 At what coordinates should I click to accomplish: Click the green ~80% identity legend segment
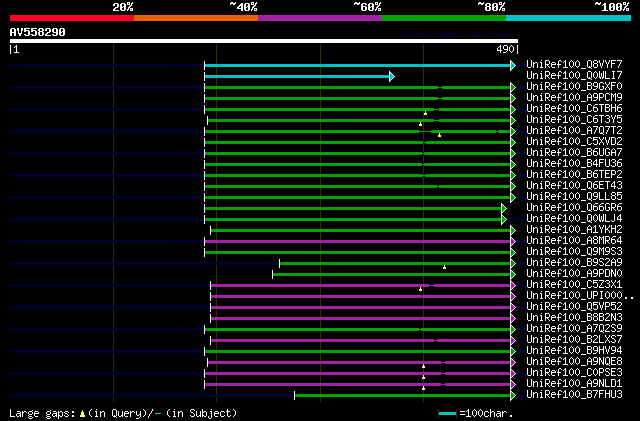[444, 18]
